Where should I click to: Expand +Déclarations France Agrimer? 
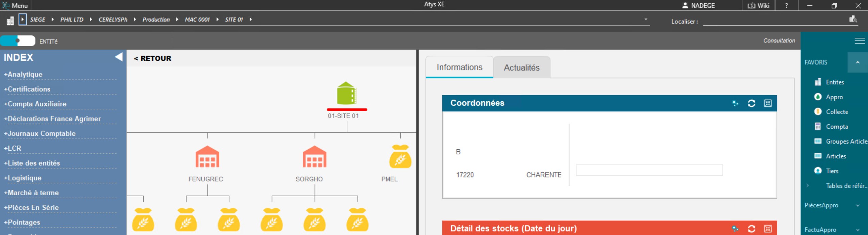click(x=52, y=119)
